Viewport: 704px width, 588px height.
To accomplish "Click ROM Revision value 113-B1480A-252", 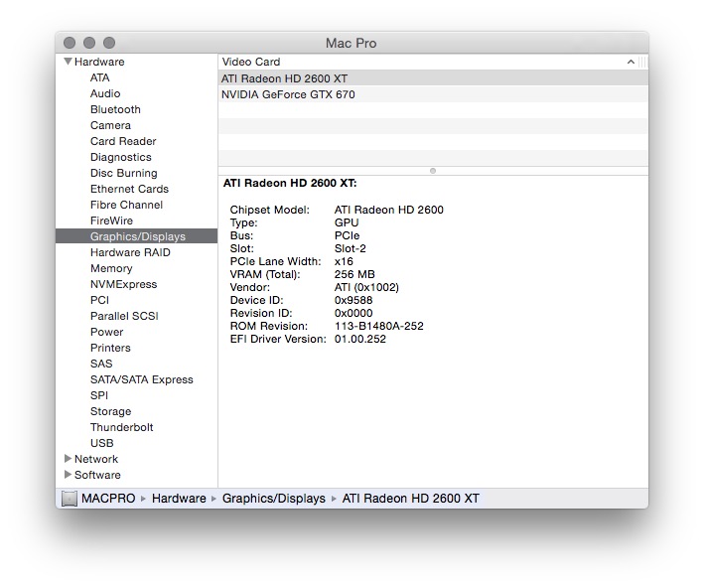I will [x=379, y=326].
